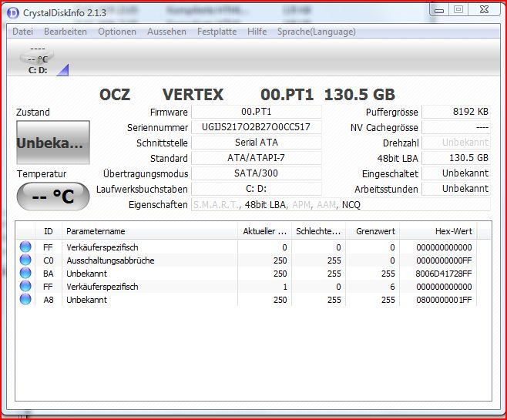
Task: Close the CrystalDiskInfo window
Action: 484,10
